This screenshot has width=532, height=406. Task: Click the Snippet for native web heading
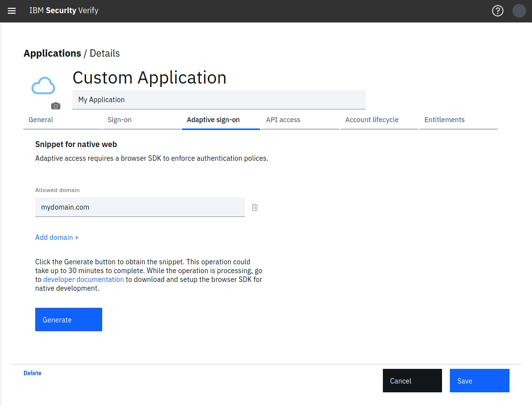76,144
